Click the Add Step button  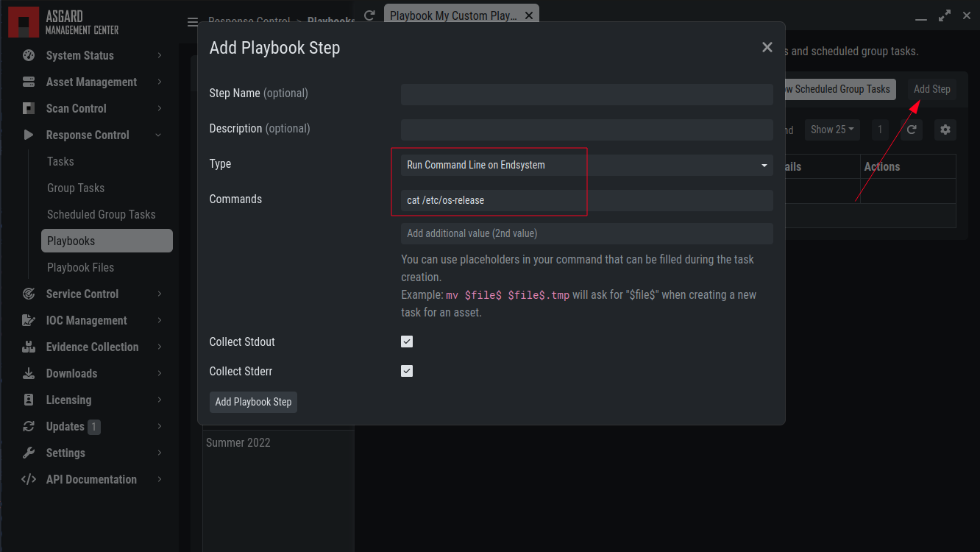[931, 89]
